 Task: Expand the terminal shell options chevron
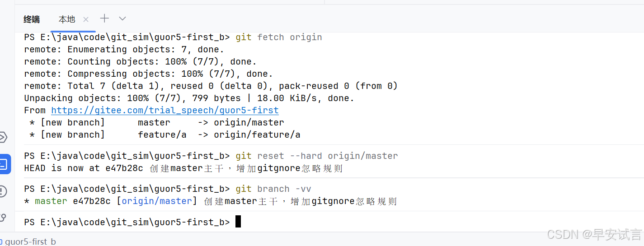(122, 19)
